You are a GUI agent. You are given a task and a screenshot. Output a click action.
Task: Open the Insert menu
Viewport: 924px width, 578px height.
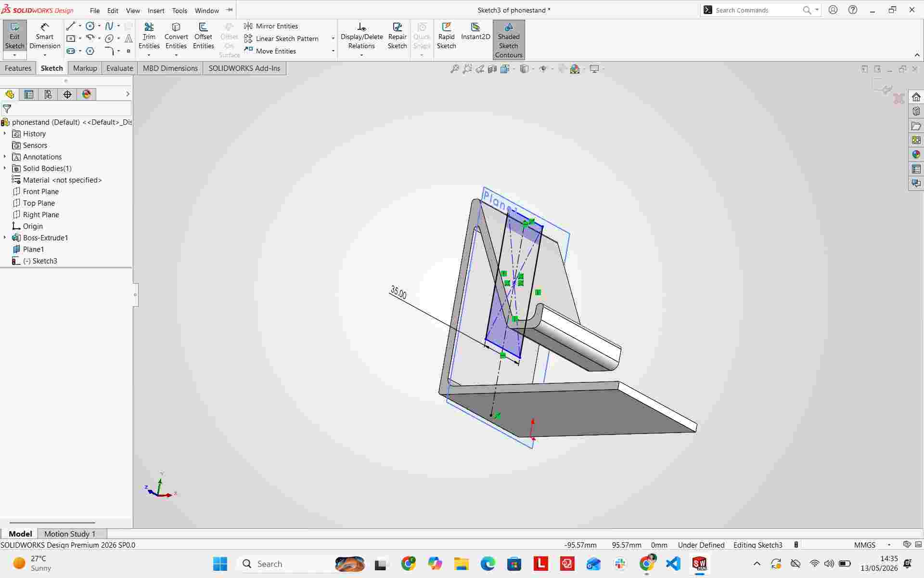[156, 10]
